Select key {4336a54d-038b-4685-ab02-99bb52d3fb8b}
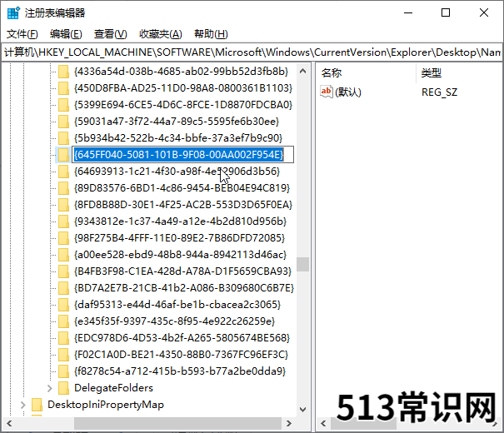The height and width of the screenshot is (433, 504). coord(182,72)
